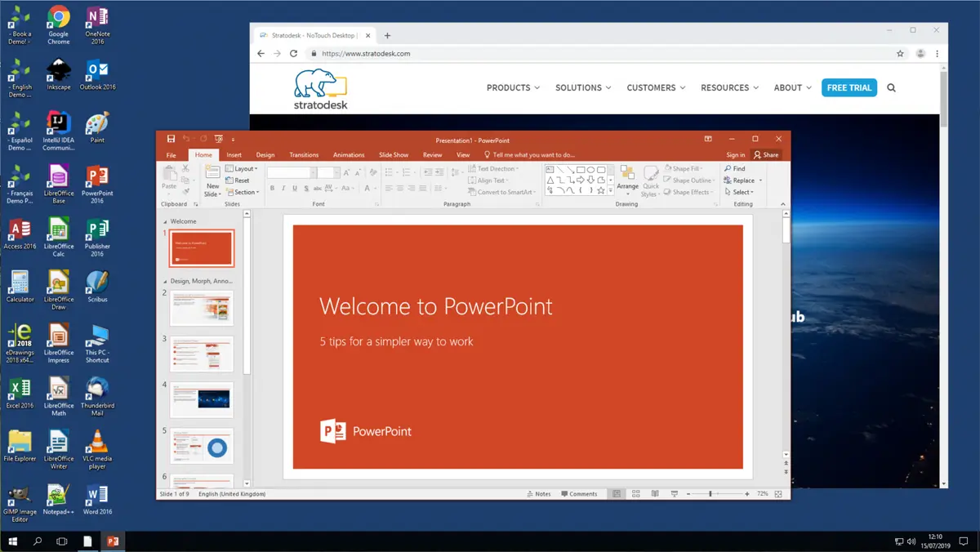Expand the font name dropdown
The image size is (980, 552).
pos(313,172)
